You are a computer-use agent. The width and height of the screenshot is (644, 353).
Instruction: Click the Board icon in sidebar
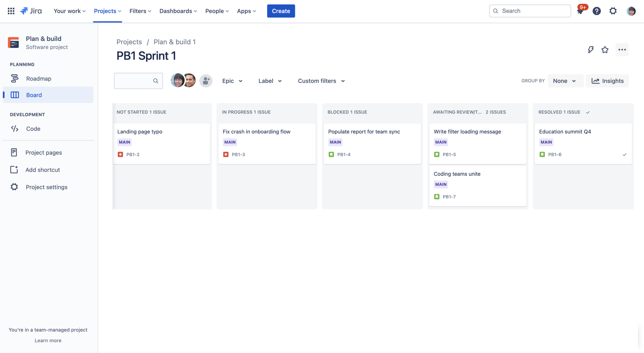(14, 95)
